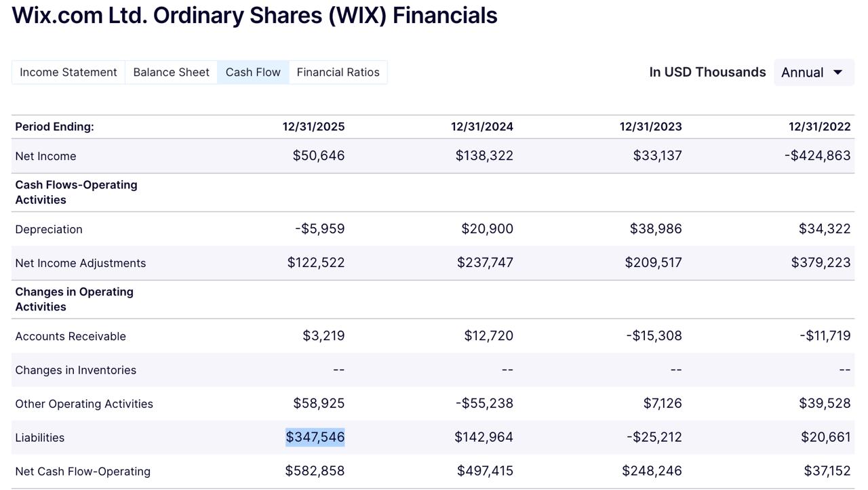Click Net Income value $138,322

(x=484, y=156)
